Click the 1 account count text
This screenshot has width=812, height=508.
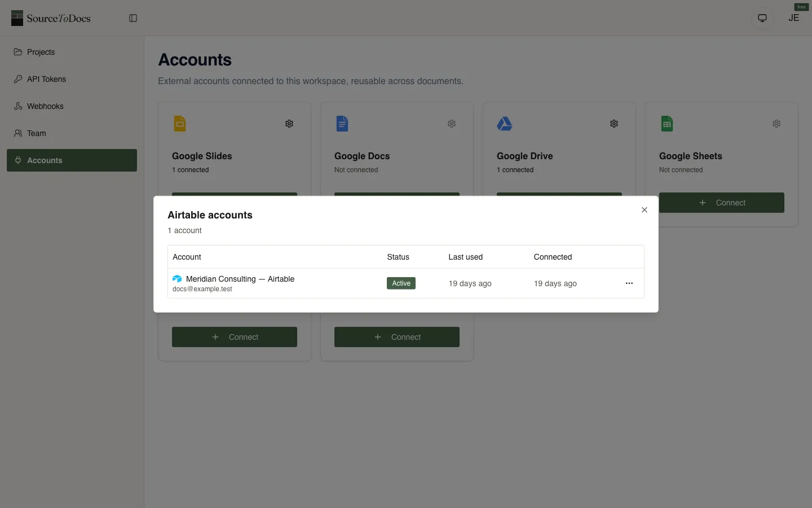[184, 230]
